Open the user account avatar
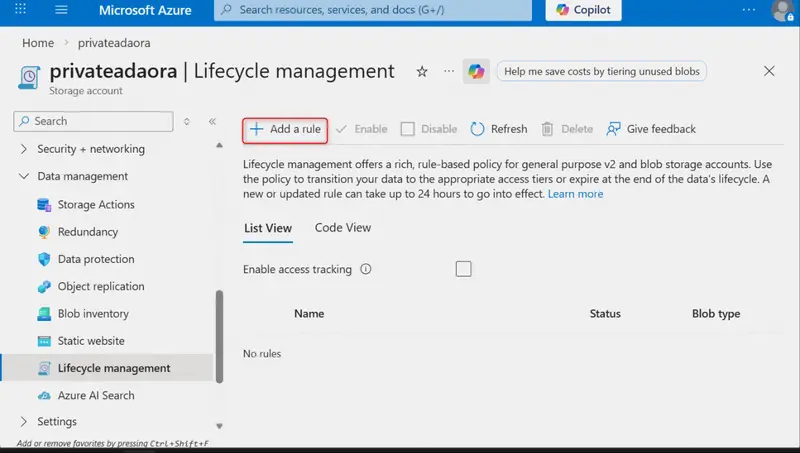Viewport: 800px width, 453px height. [783, 10]
